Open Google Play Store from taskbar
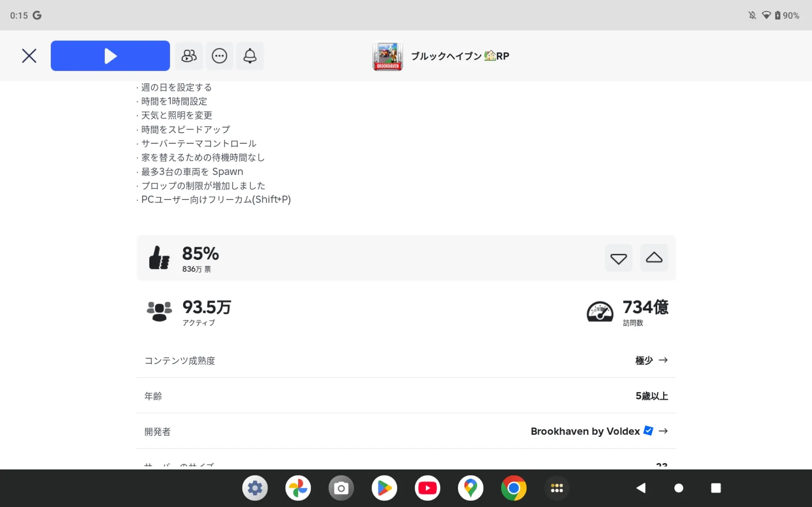Screen dimensions: 812x507 point(384,488)
